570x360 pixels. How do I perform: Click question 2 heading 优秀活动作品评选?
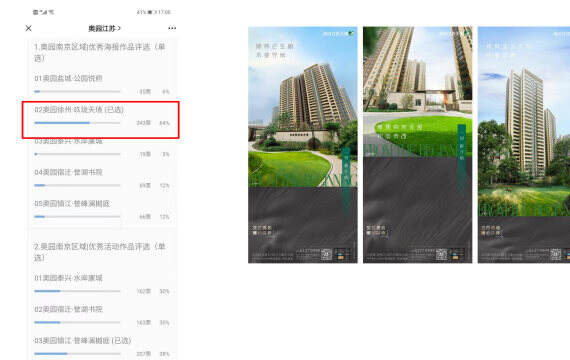[x=100, y=252]
